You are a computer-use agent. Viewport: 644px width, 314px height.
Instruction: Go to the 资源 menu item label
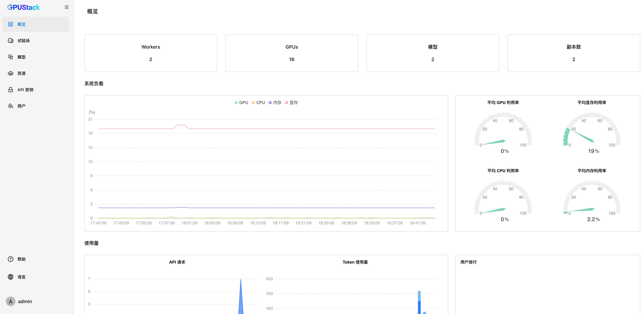(22, 73)
